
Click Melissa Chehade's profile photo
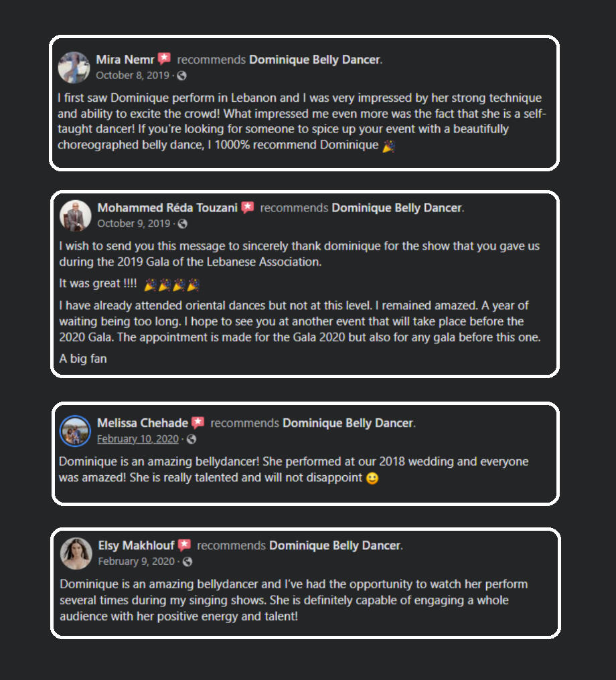[74, 431]
